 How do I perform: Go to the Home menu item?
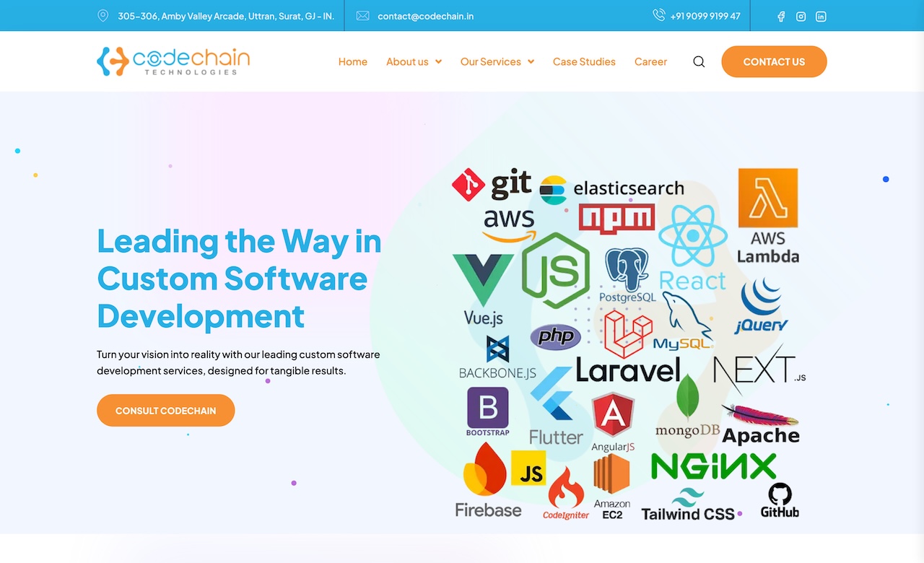click(353, 62)
